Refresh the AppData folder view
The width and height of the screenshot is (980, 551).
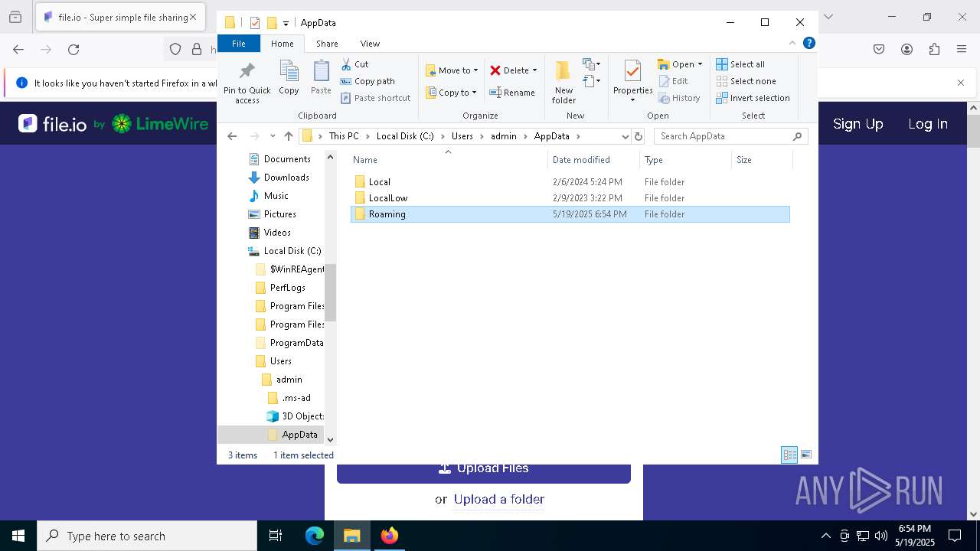[639, 136]
